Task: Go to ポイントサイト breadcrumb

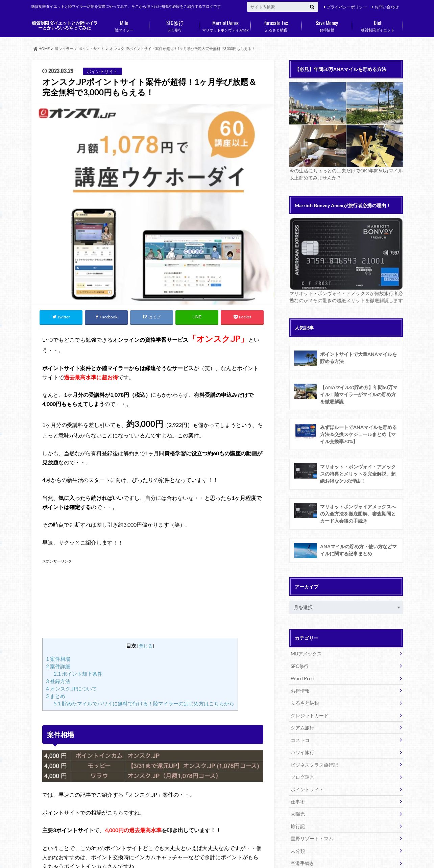Action: click(91, 49)
